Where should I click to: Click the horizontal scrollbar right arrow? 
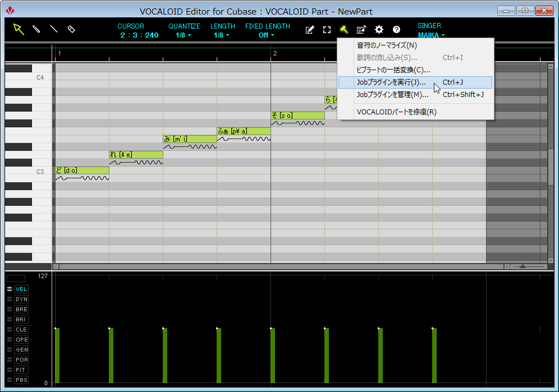(x=507, y=266)
